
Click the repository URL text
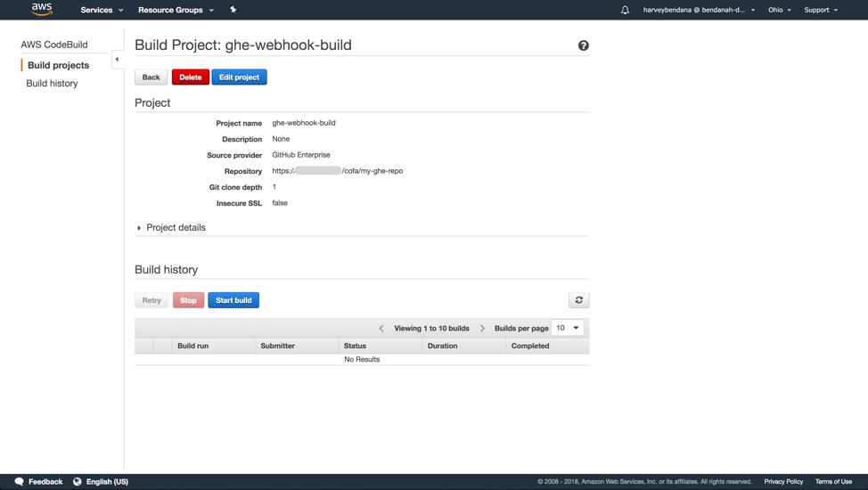(338, 171)
